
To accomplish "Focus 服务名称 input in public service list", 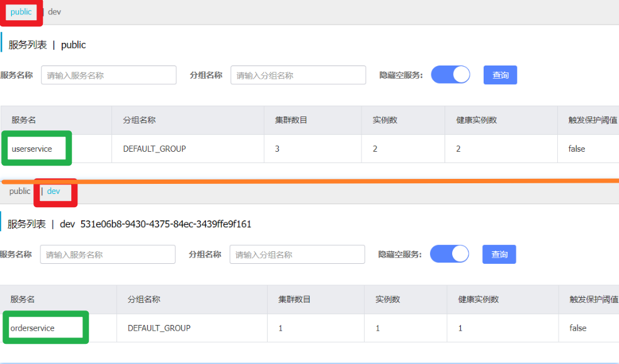I will pos(108,75).
